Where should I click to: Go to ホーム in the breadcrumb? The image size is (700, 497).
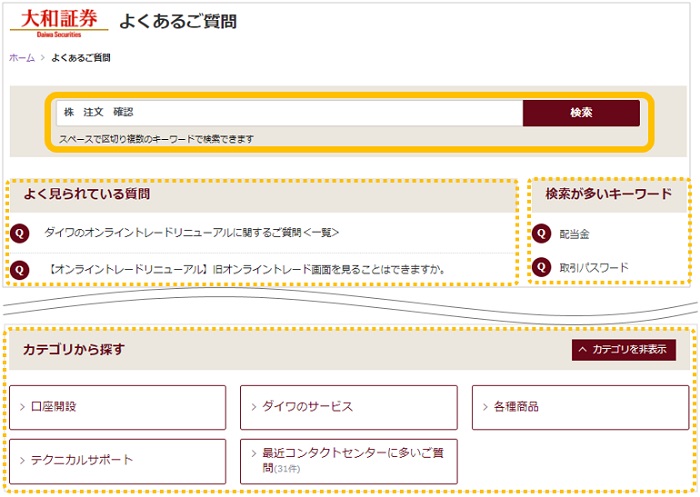pyautogui.click(x=21, y=58)
